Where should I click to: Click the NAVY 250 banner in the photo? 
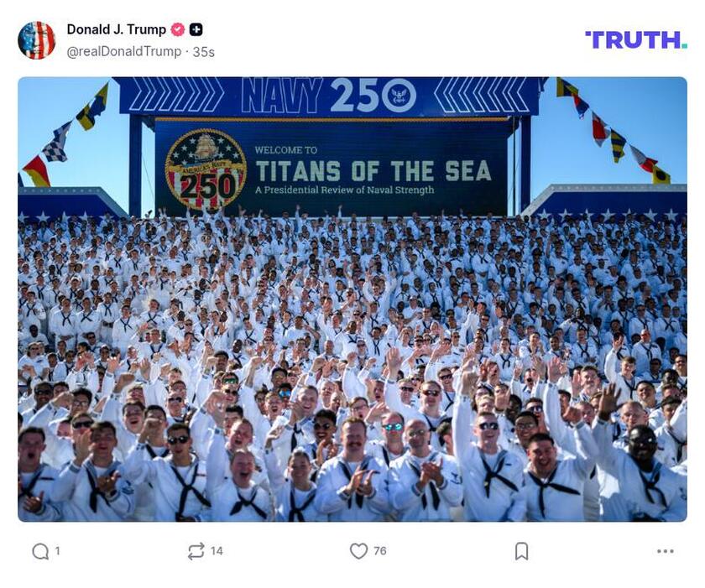tap(329, 96)
